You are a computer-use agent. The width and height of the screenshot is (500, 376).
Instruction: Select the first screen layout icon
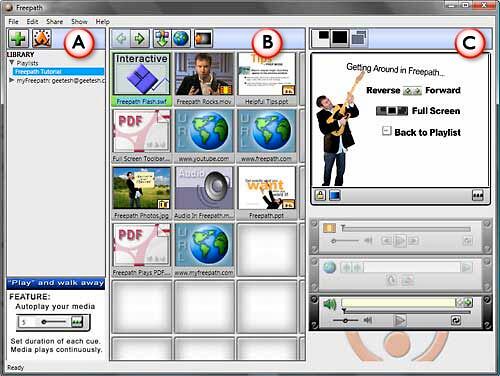(321, 38)
